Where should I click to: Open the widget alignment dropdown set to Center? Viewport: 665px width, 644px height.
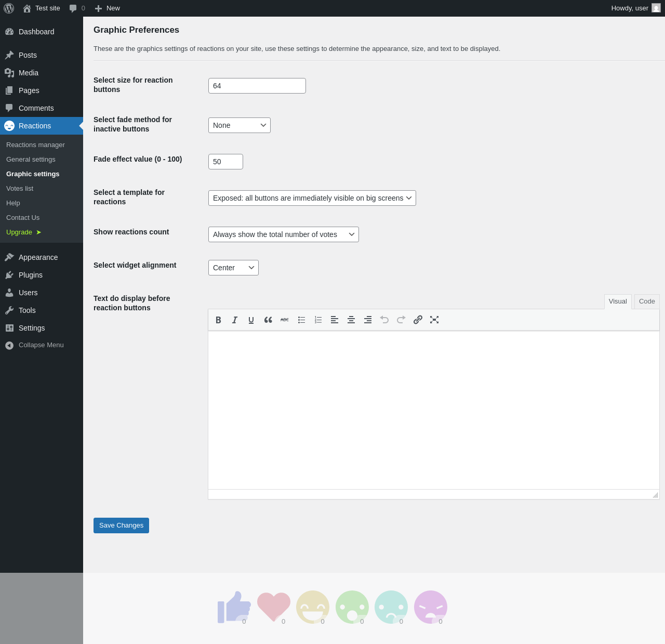tap(233, 268)
